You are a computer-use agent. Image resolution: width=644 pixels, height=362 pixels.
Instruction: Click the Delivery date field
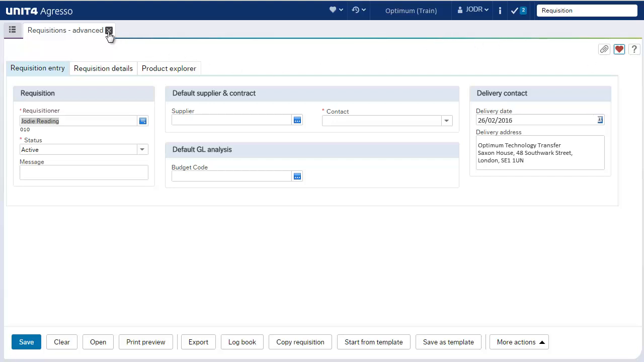pos(536,120)
